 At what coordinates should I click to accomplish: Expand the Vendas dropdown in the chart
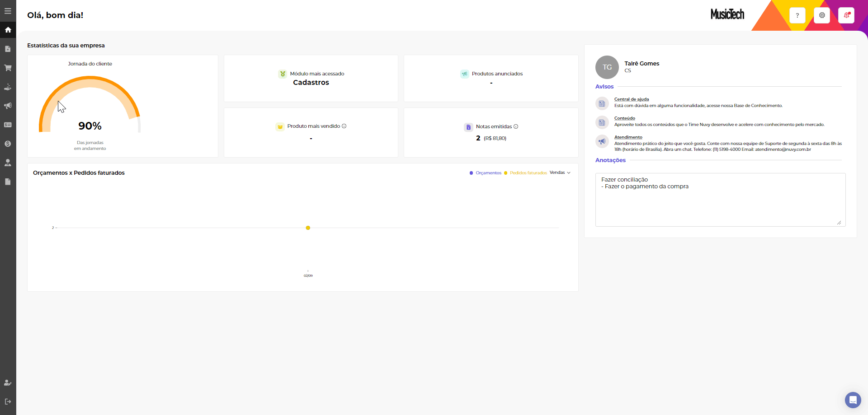560,173
